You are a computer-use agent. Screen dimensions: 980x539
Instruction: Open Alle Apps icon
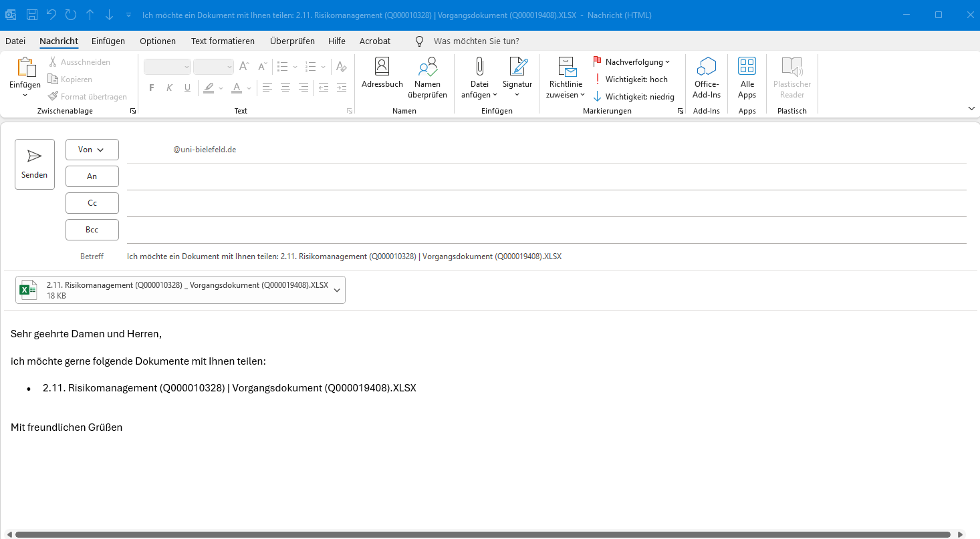click(747, 66)
